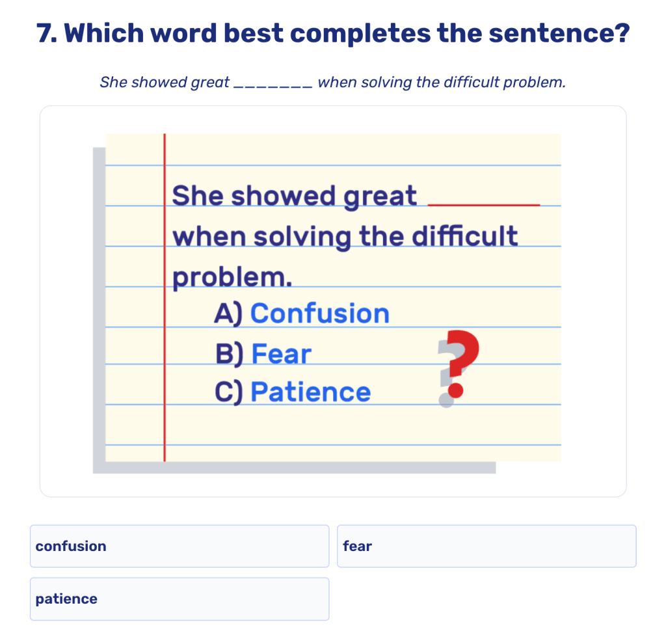This screenshot has width=666, height=644.
Task: Select the fear answer choice
Action: pyautogui.click(x=486, y=546)
